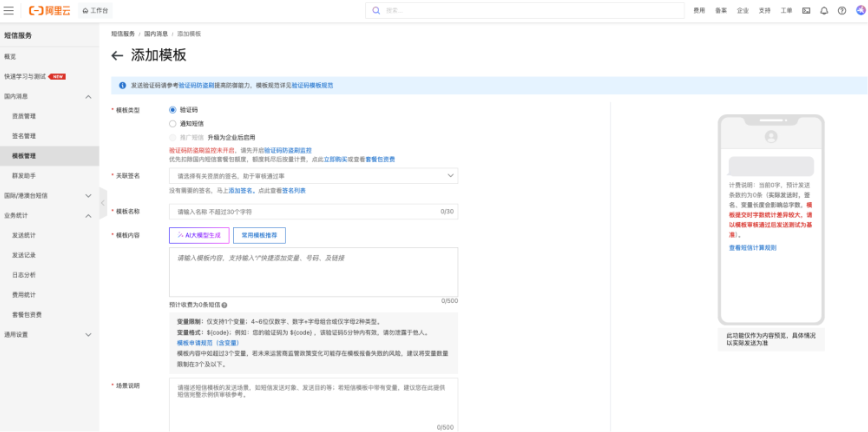Image resolution: width=868 pixels, height=432 pixels.
Task: Open the help question mark icon
Action: pos(842,11)
